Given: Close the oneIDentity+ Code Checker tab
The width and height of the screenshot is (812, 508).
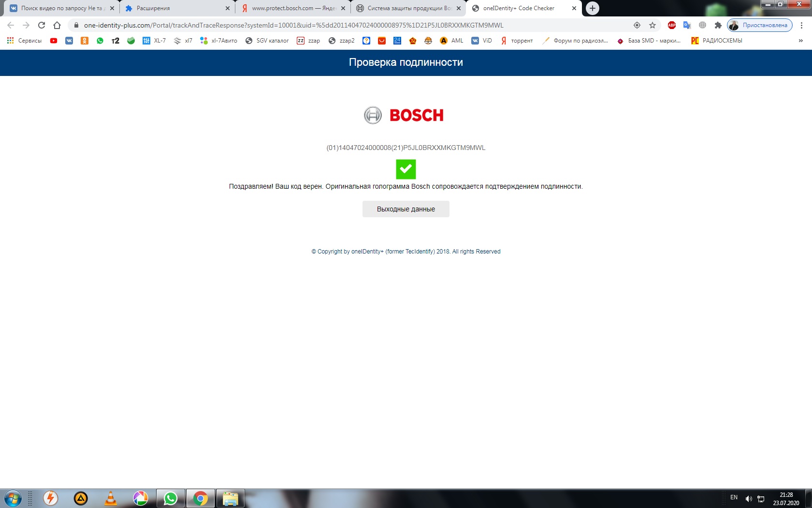Looking at the screenshot, I should 574,8.
